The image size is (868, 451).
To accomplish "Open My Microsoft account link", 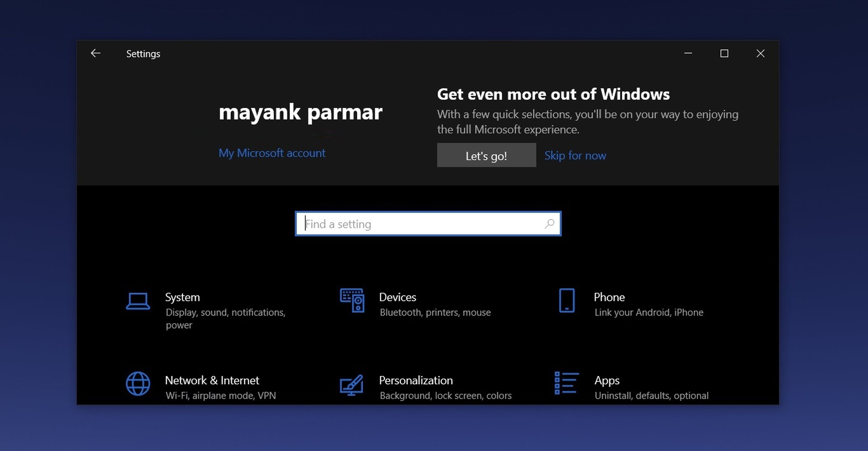I will pyautogui.click(x=272, y=153).
